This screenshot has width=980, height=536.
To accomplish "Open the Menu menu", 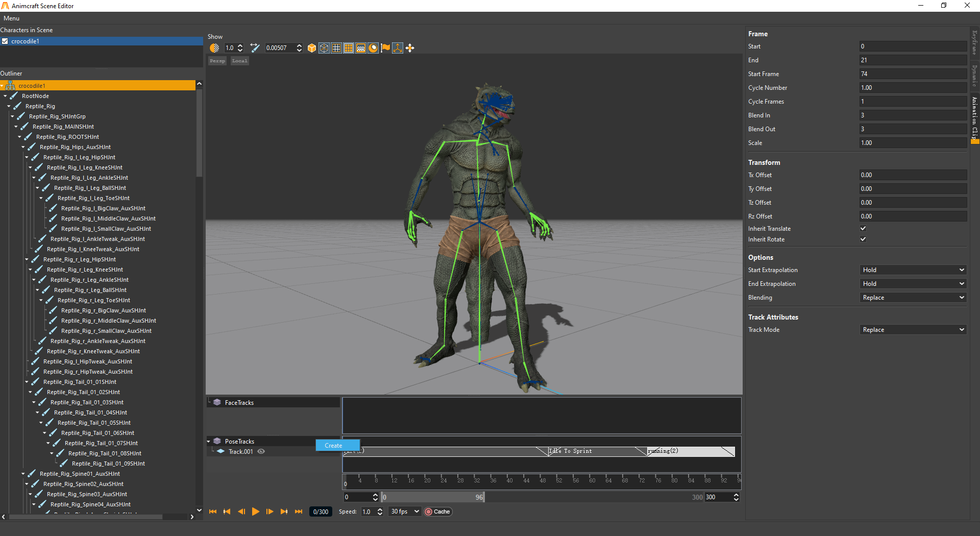I will [x=11, y=18].
